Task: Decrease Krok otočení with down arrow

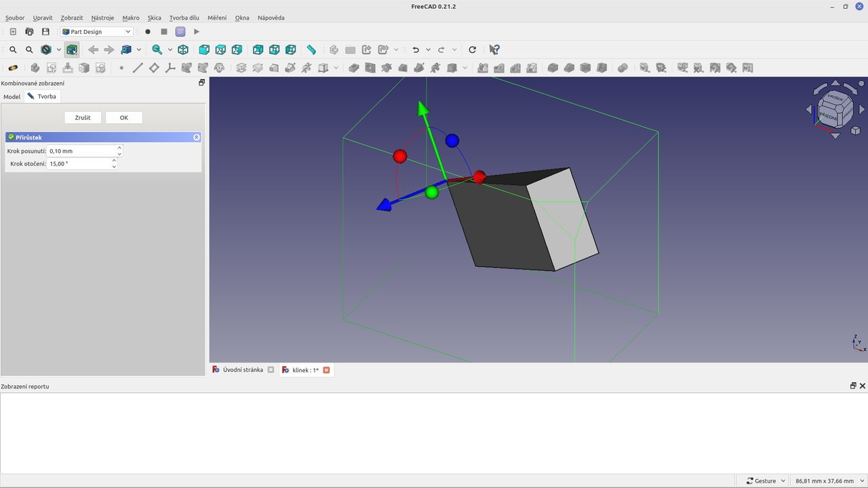Action: coord(114,167)
